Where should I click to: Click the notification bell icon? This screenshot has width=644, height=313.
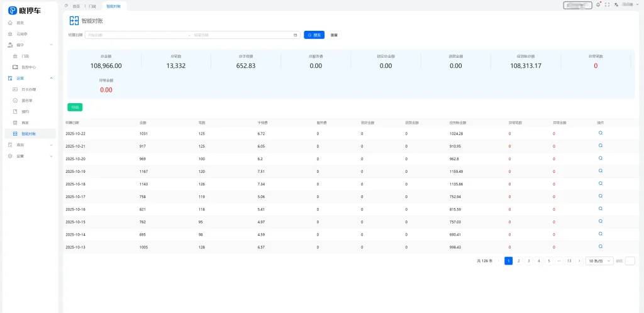click(597, 4)
